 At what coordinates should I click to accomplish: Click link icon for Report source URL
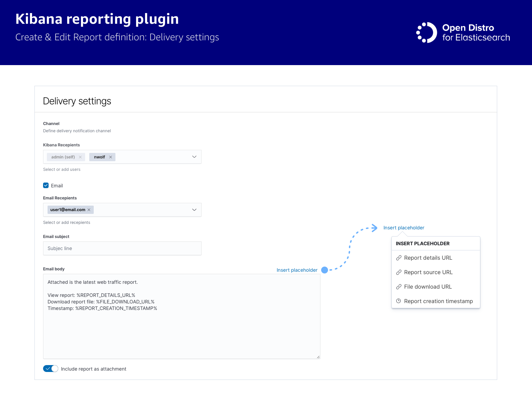399,272
